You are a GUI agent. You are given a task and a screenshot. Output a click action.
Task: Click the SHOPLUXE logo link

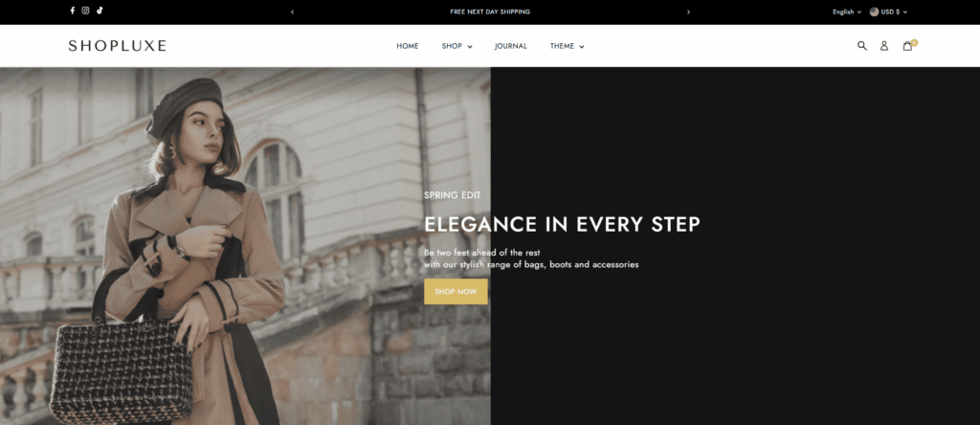pos(118,46)
